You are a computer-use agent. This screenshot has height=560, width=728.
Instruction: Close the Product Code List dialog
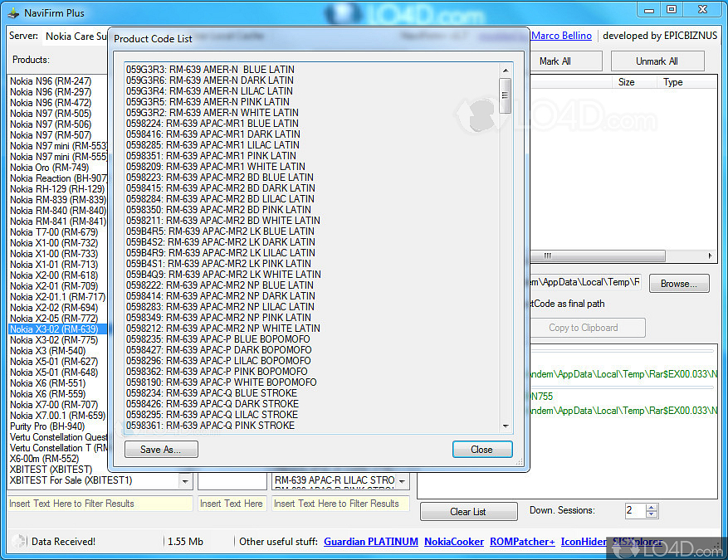[x=482, y=449]
